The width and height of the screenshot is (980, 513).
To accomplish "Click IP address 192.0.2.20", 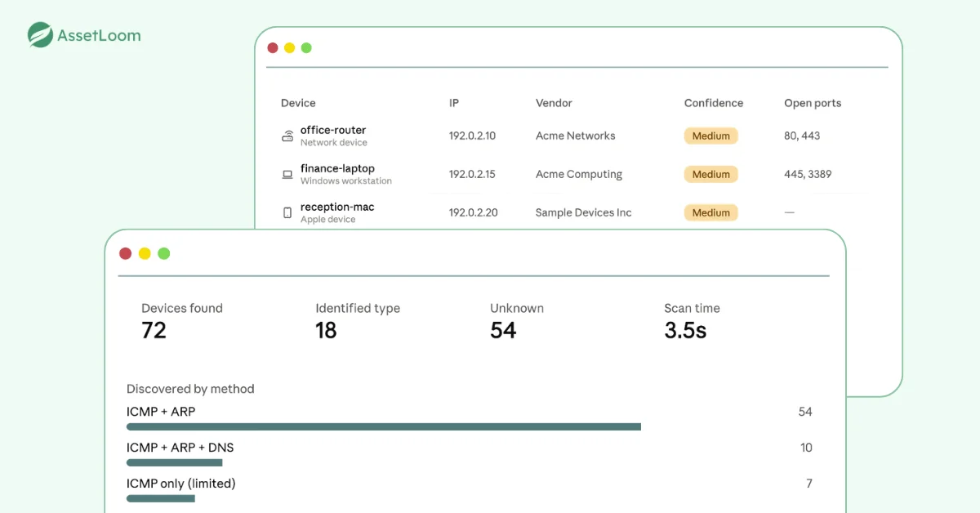I will 473,212.
